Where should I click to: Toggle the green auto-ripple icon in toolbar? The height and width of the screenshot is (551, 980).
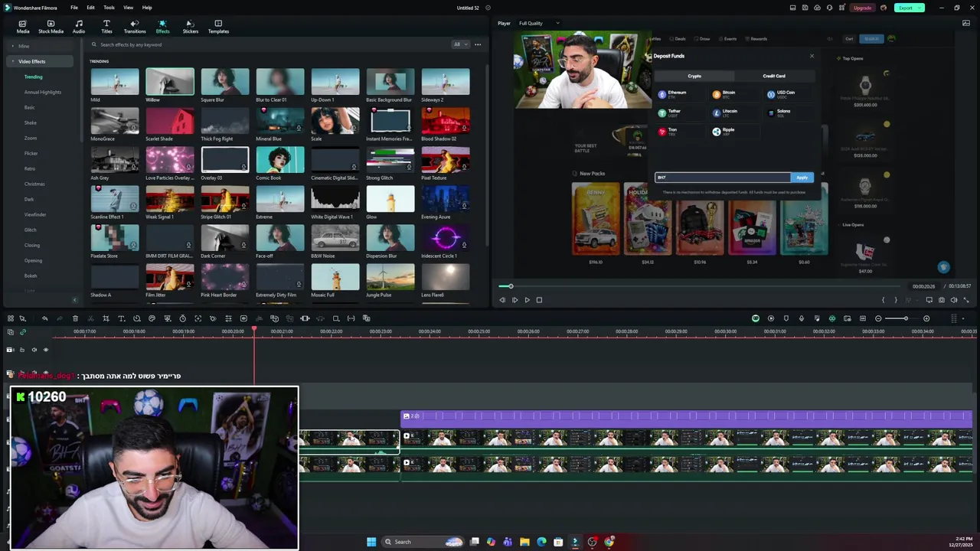832,318
